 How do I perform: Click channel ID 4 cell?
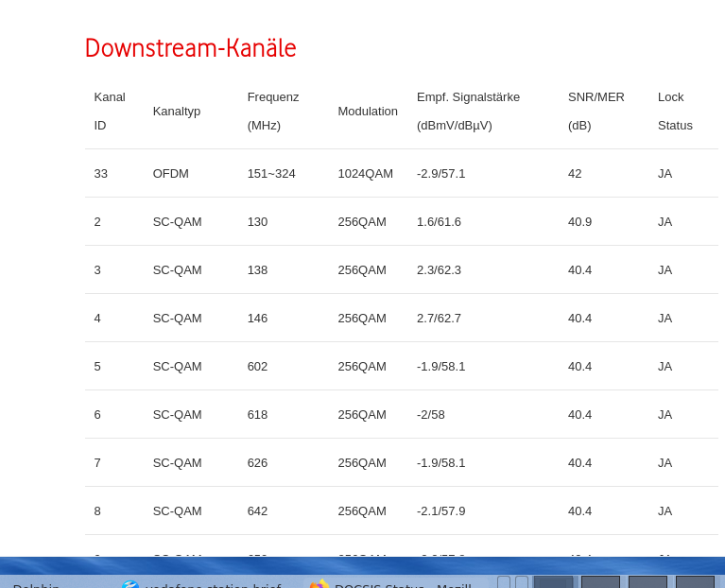[97, 319]
